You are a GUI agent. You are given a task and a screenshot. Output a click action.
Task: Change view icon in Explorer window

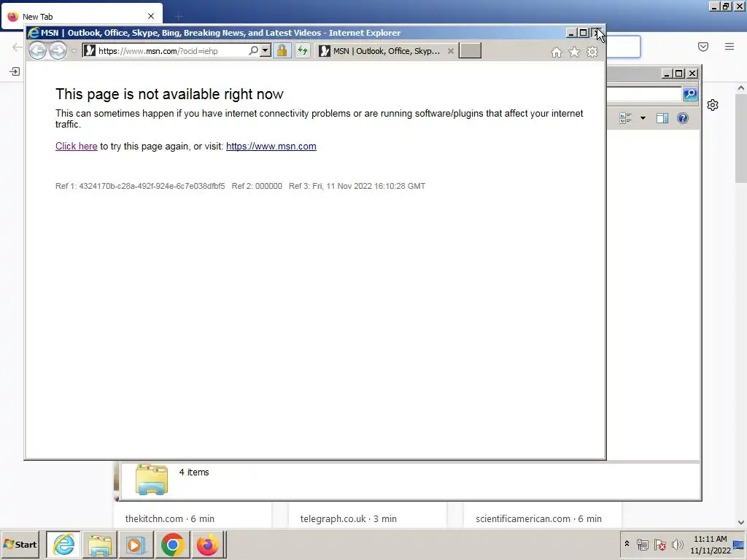625,118
